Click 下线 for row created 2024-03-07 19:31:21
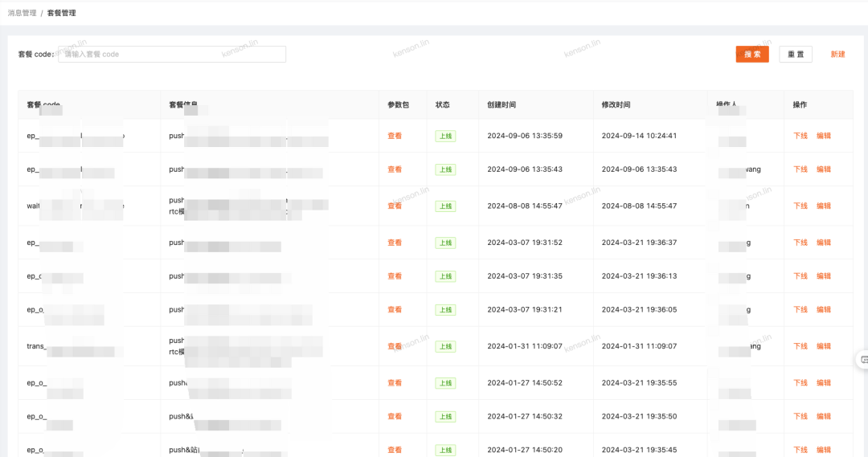 coord(800,310)
